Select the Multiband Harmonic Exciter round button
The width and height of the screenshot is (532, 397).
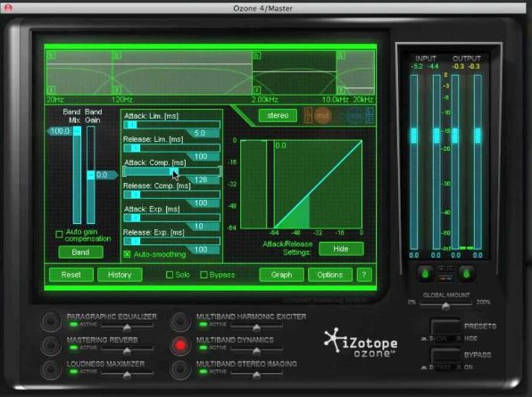180,321
